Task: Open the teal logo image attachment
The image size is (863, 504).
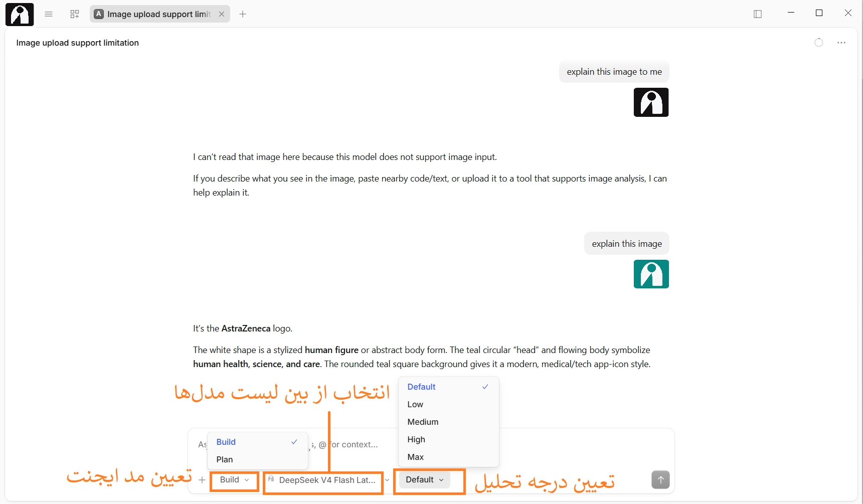Action: 651,274
